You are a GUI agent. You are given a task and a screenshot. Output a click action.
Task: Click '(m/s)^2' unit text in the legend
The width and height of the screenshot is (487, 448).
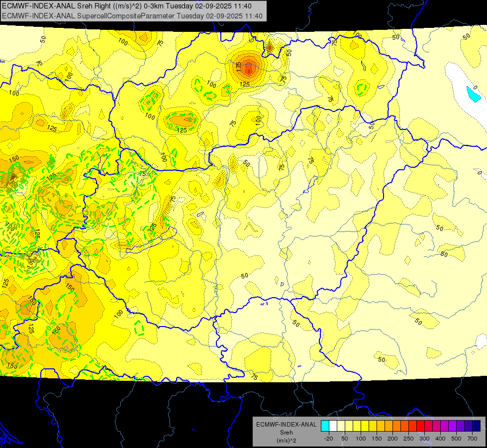pos(287,441)
